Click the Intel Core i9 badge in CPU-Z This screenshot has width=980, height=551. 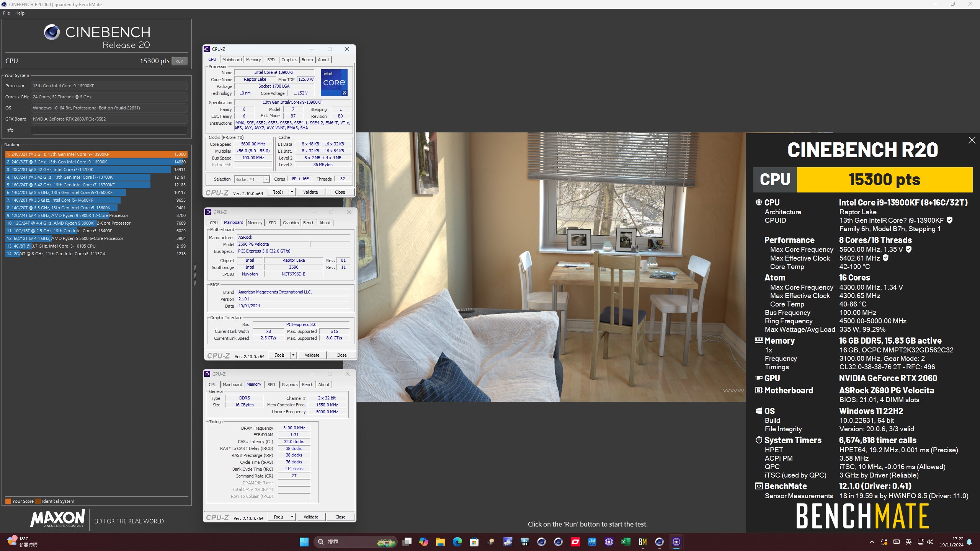[334, 83]
